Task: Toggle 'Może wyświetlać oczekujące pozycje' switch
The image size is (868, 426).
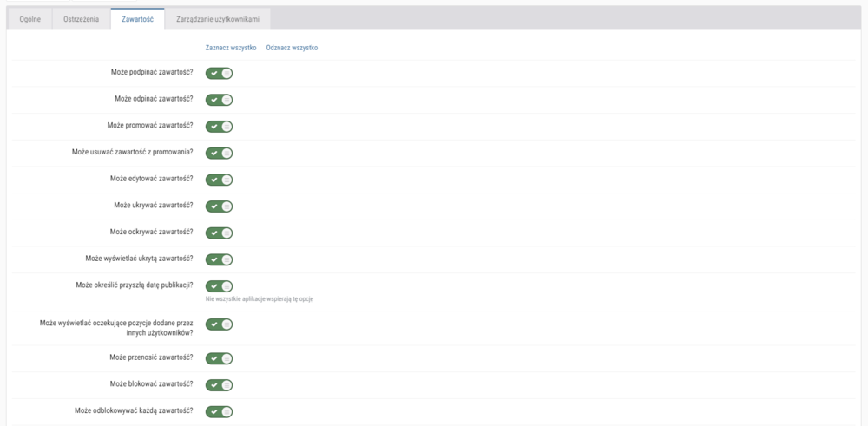Action: (219, 324)
